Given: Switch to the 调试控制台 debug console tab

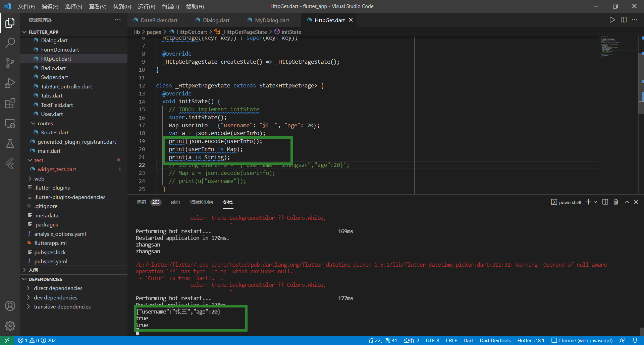Looking at the screenshot, I should pos(202,202).
